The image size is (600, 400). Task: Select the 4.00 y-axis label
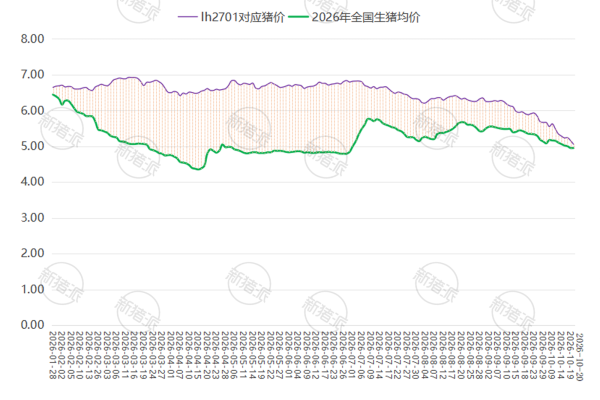(x=33, y=182)
